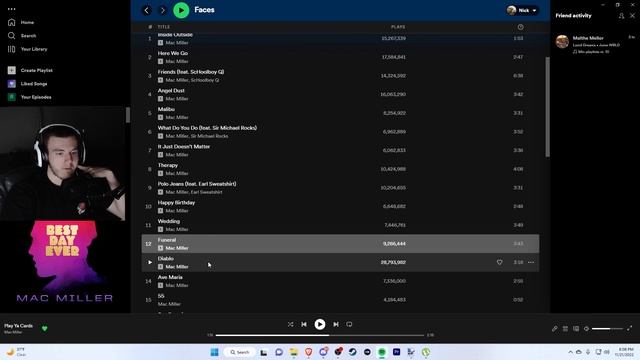The image size is (640, 360).
Task: Play the Diablo track row button
Action: tap(150, 262)
